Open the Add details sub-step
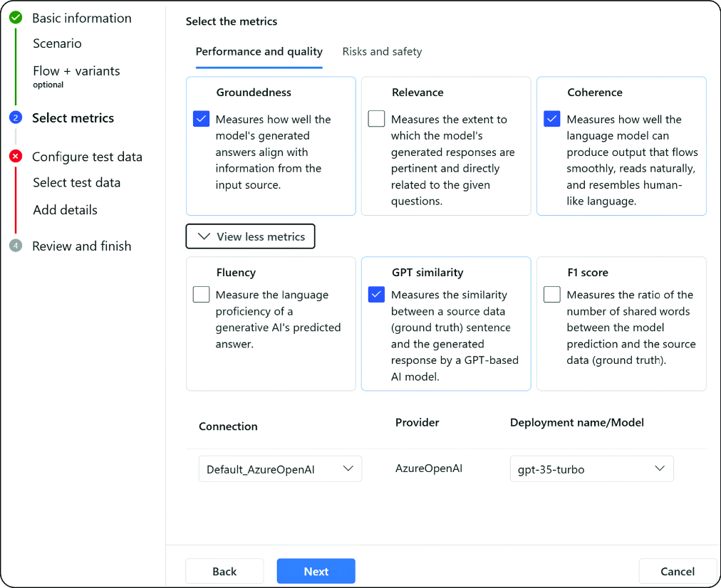721x588 pixels. [x=66, y=210]
